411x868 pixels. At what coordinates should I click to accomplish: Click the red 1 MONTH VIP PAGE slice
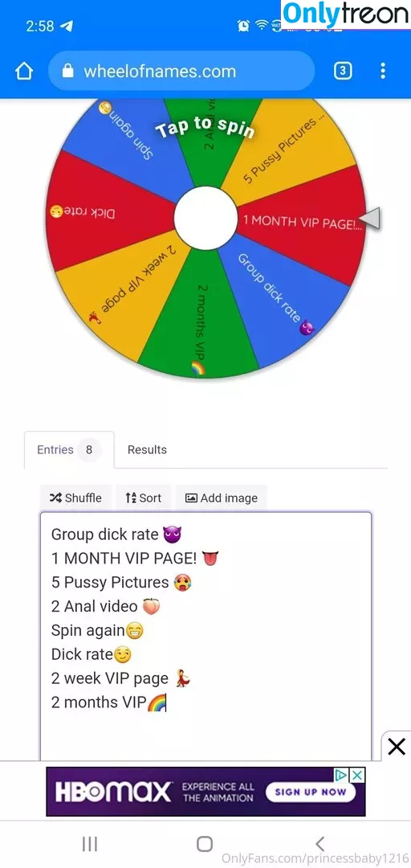(303, 223)
